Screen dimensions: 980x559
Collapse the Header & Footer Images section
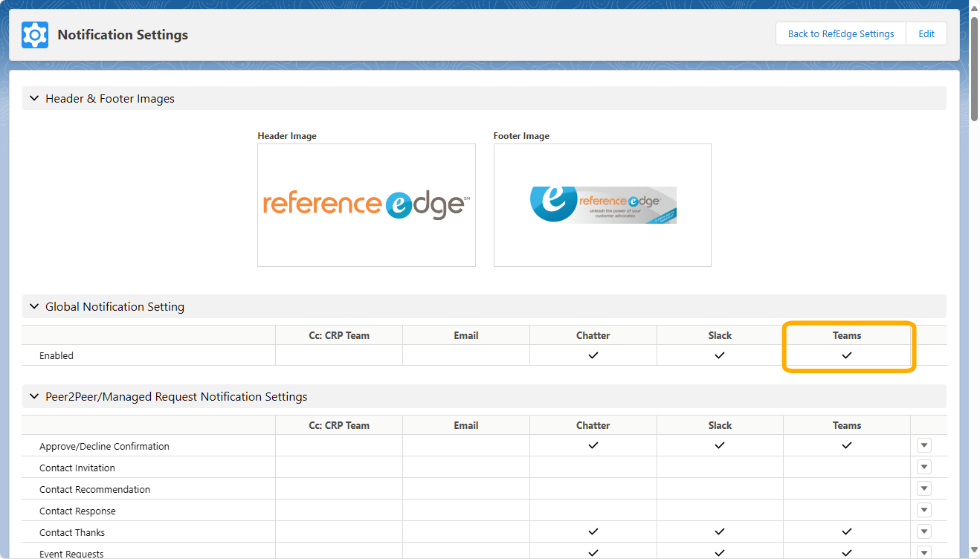34,98
